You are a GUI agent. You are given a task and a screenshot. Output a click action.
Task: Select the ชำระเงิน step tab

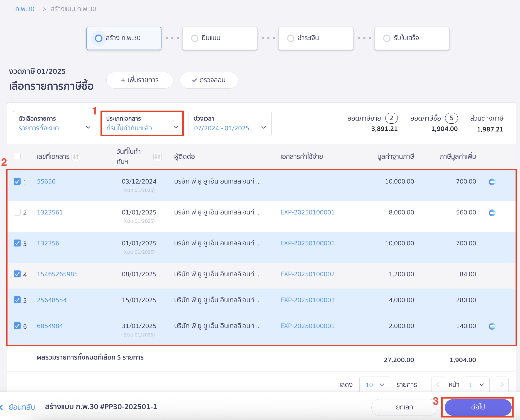pos(316,38)
